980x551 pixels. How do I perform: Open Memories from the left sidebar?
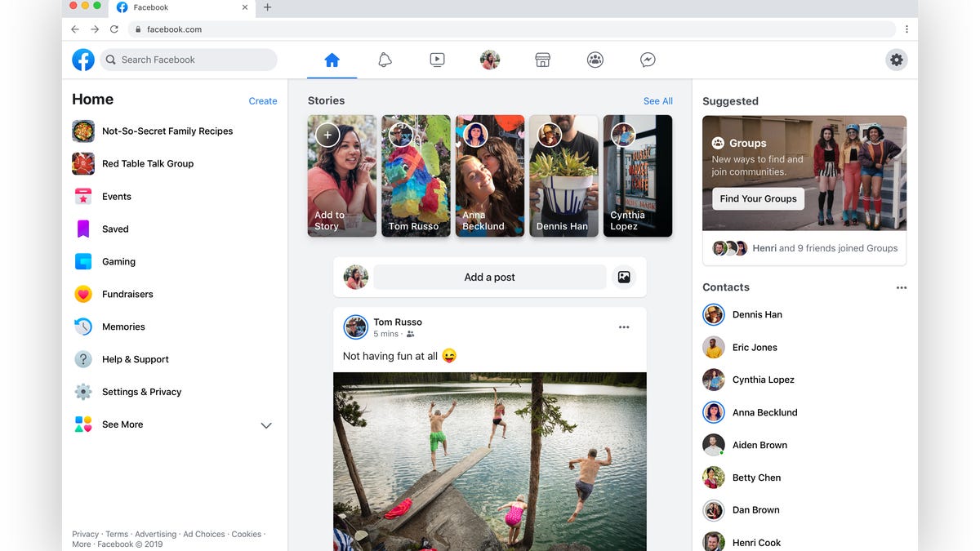point(123,327)
